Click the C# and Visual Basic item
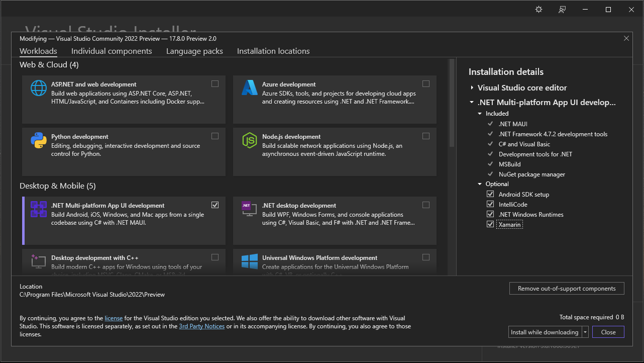The height and width of the screenshot is (363, 644). (x=524, y=144)
